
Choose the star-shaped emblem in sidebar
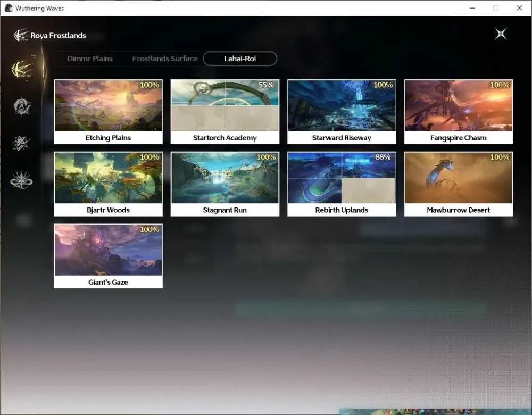(x=21, y=143)
